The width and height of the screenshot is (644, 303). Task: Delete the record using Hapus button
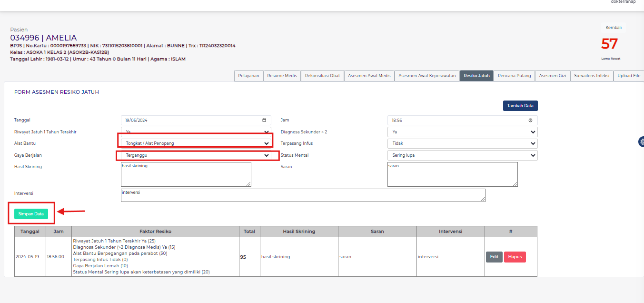pos(515,257)
